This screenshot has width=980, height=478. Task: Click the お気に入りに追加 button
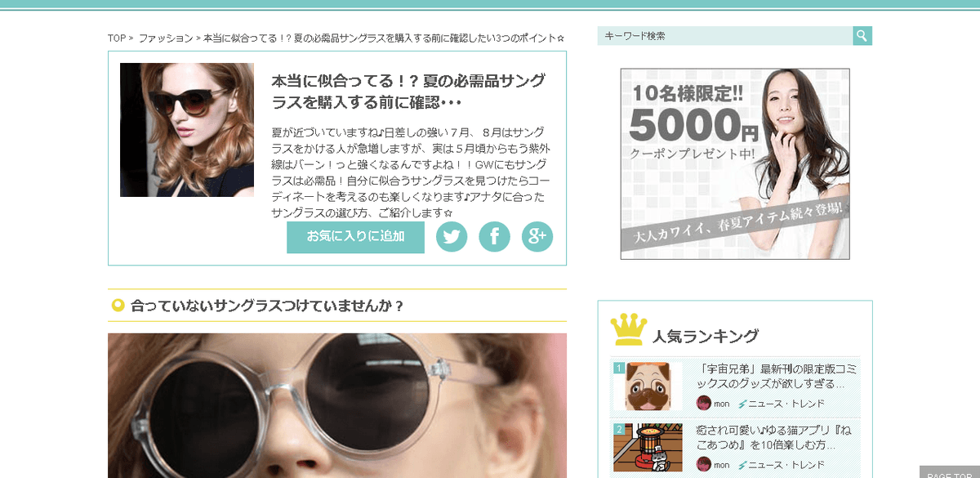tap(355, 237)
